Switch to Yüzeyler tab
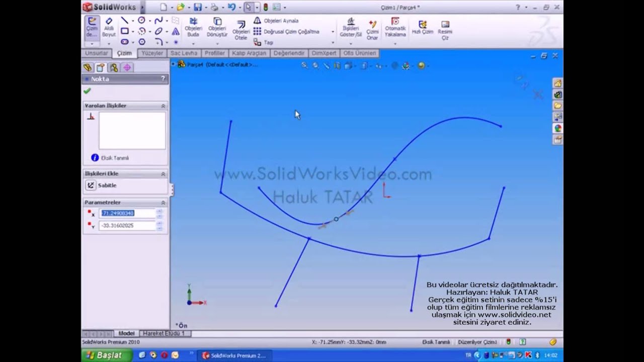 152,53
